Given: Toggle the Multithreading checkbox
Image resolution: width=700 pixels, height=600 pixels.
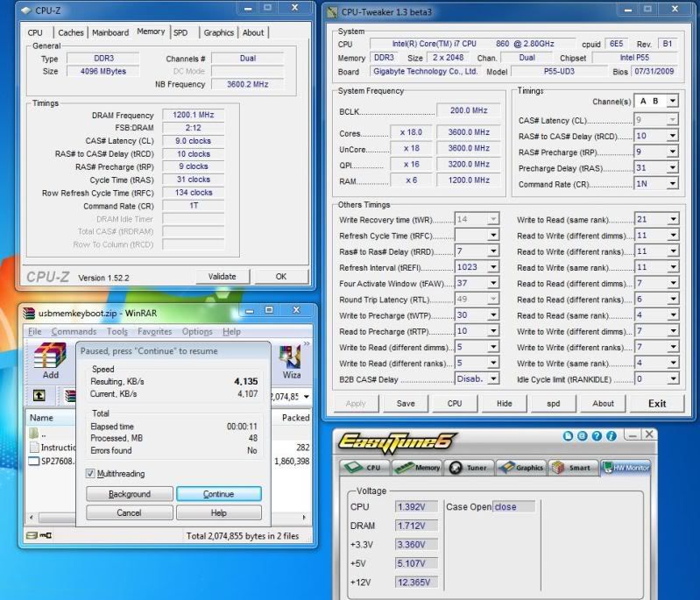Looking at the screenshot, I should pyautogui.click(x=90, y=473).
